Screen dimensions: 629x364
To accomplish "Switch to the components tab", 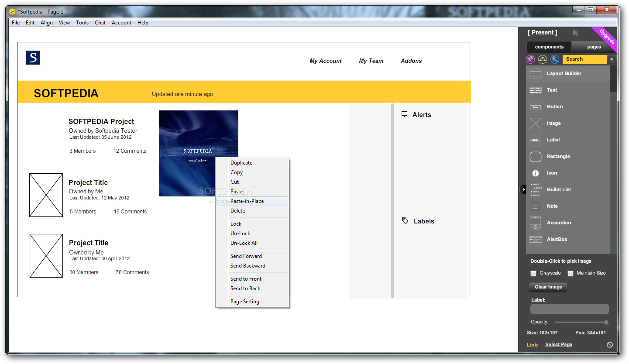I will (549, 47).
